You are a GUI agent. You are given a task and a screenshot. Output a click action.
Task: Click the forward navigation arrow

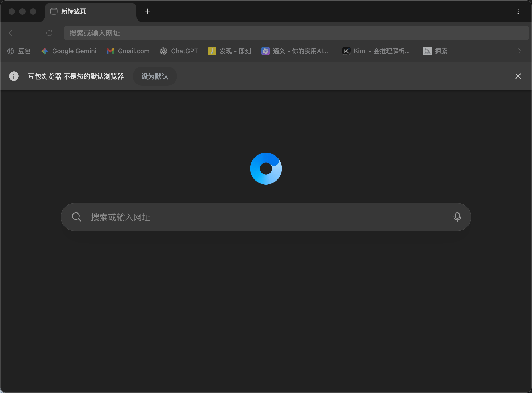[x=30, y=33]
